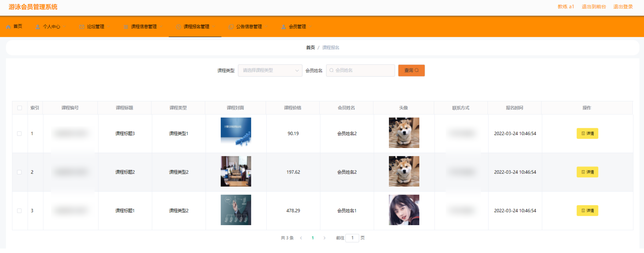Click the 课程标题 column header

click(125, 108)
